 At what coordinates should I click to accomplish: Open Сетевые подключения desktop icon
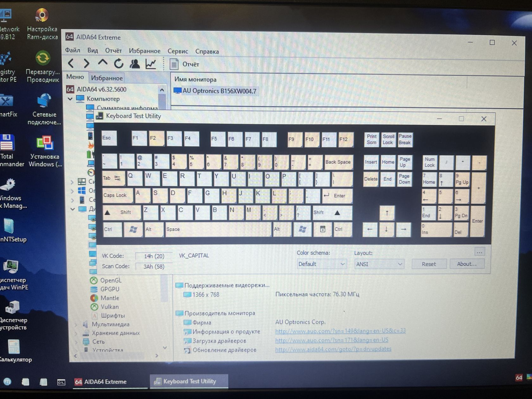tap(44, 109)
